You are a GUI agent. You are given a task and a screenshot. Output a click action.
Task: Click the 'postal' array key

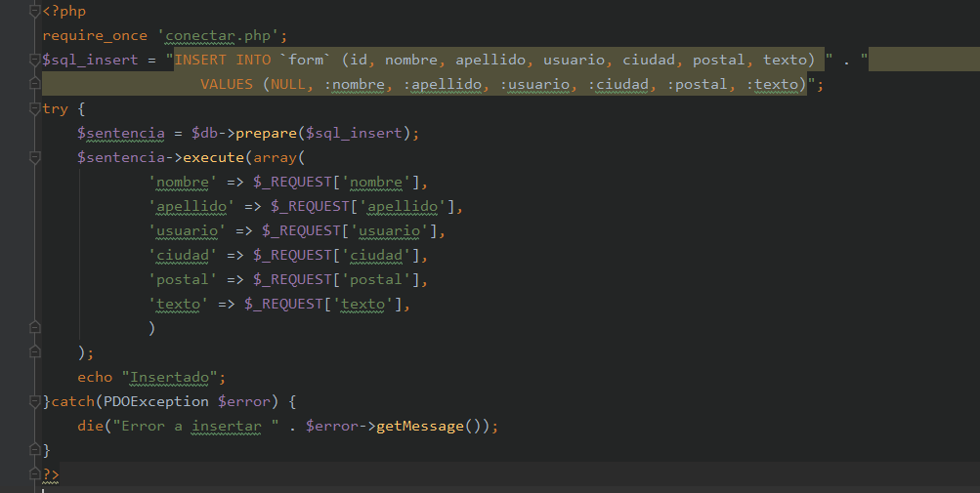182,279
